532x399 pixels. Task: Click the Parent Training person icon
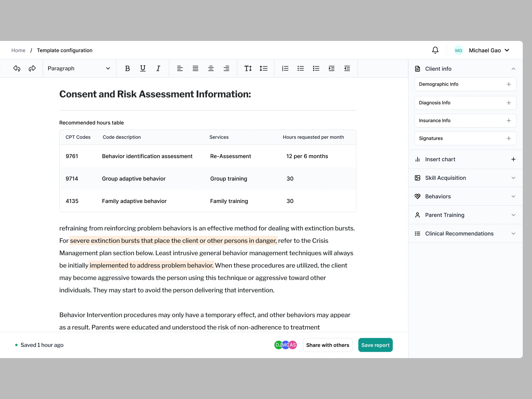pyautogui.click(x=417, y=215)
